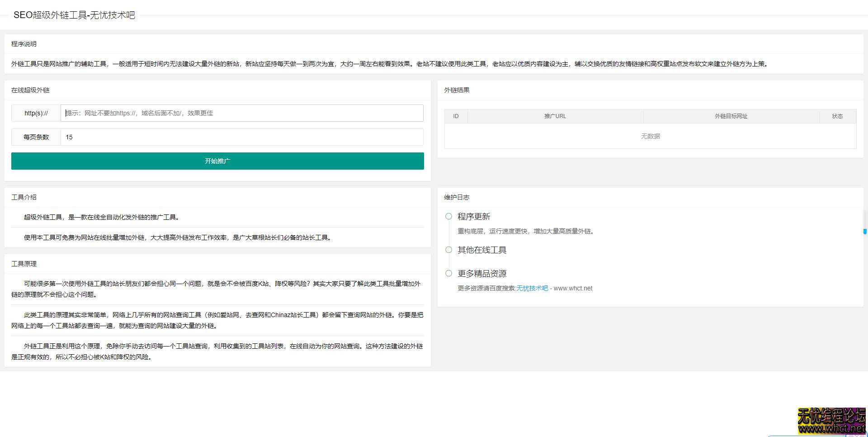The width and height of the screenshot is (868, 437).
Task: Click the http(s):// prefix label
Action: (x=36, y=113)
